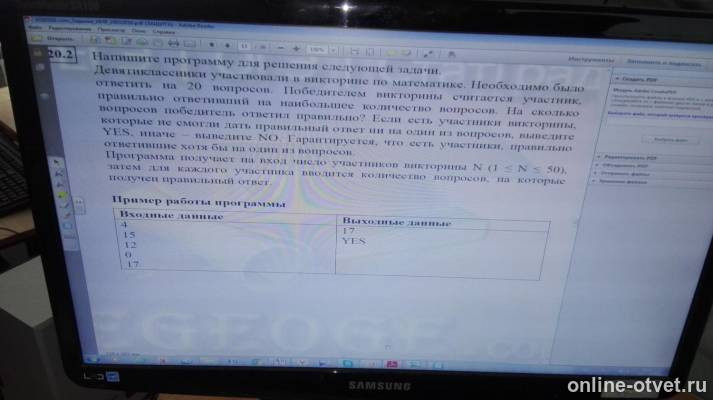Click the highlight text icon in top toolbar
The width and height of the screenshot is (713, 400).
[406, 53]
